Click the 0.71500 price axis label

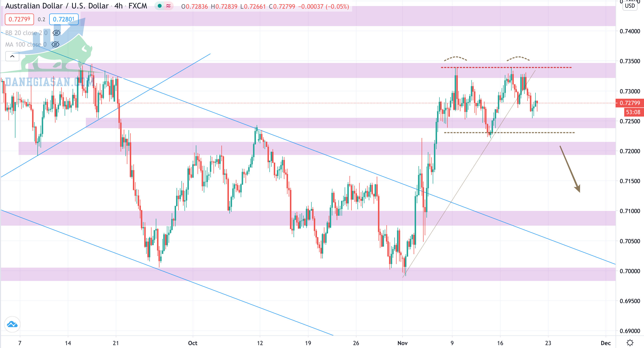point(630,181)
